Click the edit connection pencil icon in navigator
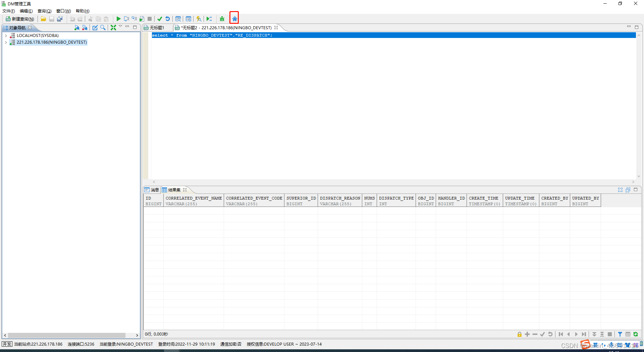The height and width of the screenshot is (352, 644). pos(95,28)
